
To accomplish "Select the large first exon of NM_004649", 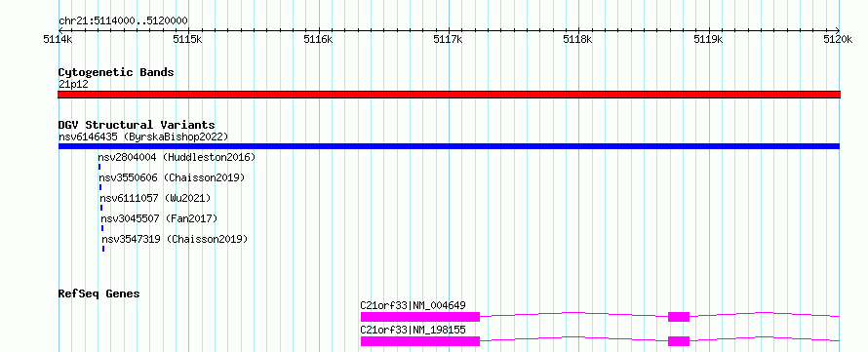I will [x=420, y=317].
